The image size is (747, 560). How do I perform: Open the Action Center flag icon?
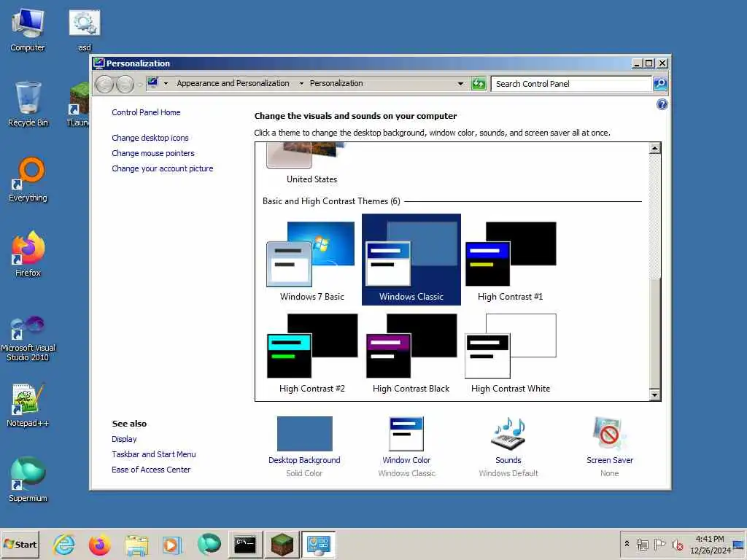(659, 544)
